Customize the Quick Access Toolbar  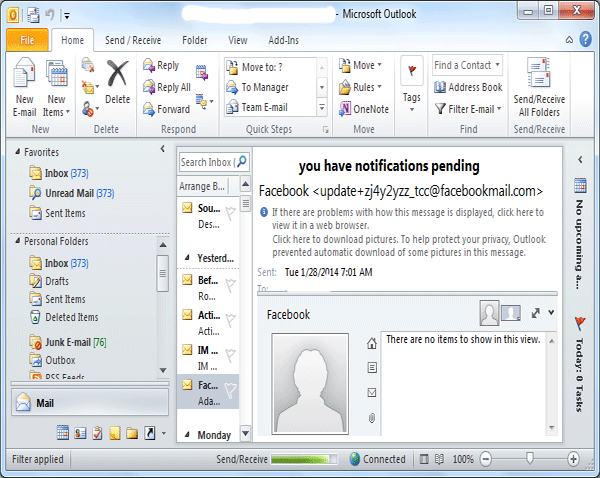(67, 16)
